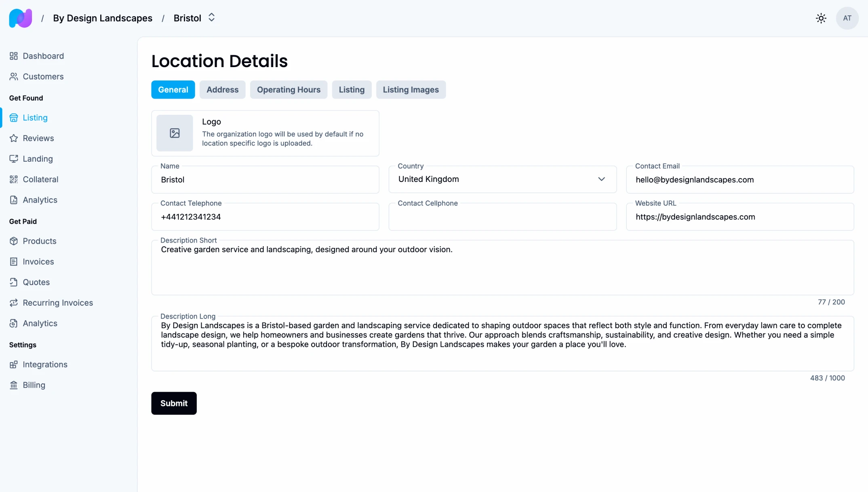Open the AT user avatar menu
868x492 pixels.
pyautogui.click(x=847, y=18)
